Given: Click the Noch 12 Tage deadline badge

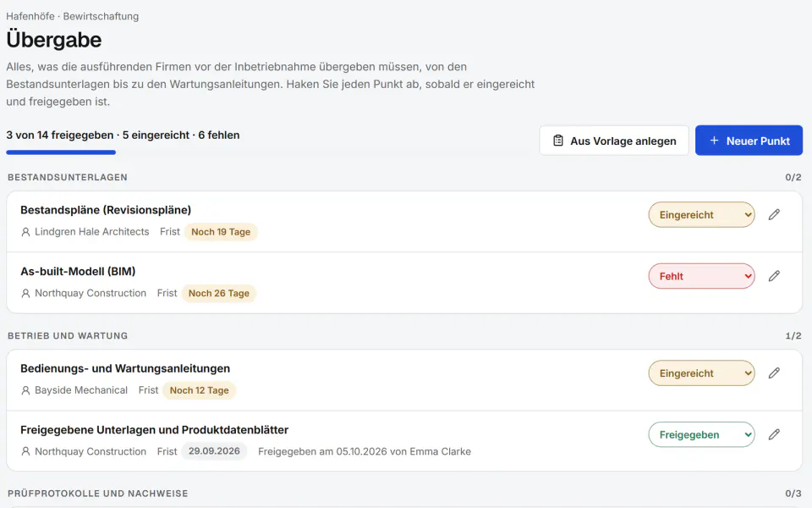Looking at the screenshot, I should coord(200,390).
